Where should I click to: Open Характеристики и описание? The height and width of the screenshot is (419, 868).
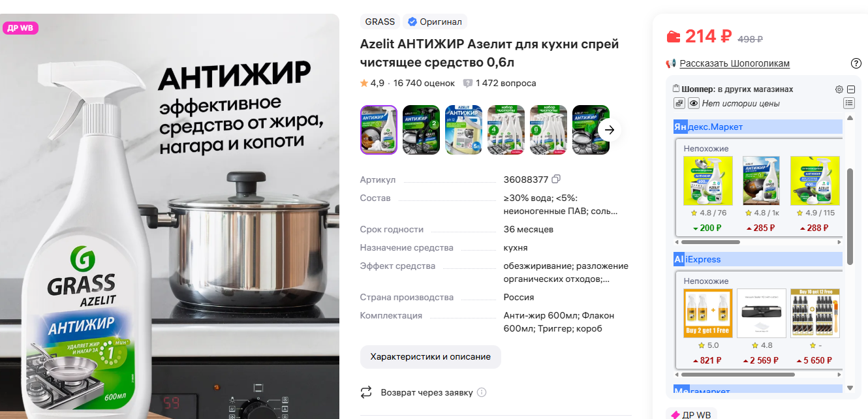[x=431, y=357]
